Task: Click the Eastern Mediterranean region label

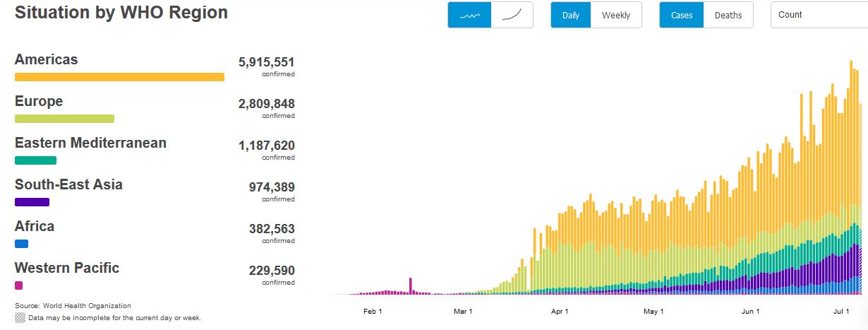Action: 90,143
